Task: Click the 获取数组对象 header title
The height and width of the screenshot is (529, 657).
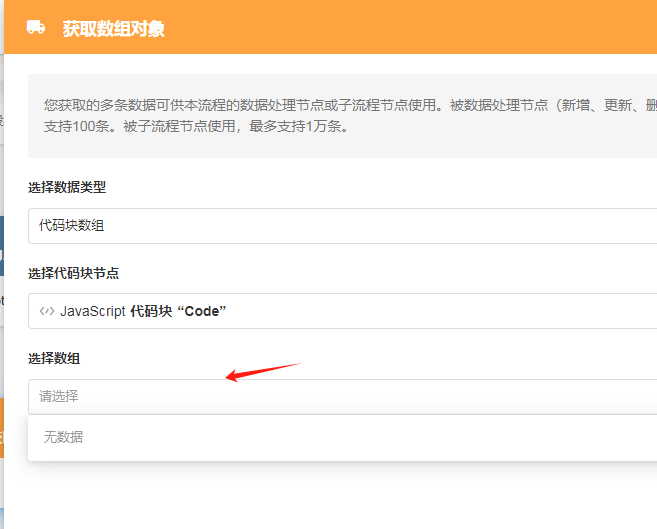Action: (x=114, y=29)
